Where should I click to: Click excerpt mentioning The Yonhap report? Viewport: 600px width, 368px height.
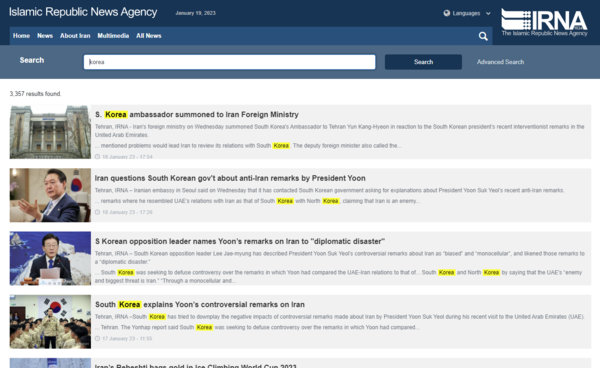point(257,327)
